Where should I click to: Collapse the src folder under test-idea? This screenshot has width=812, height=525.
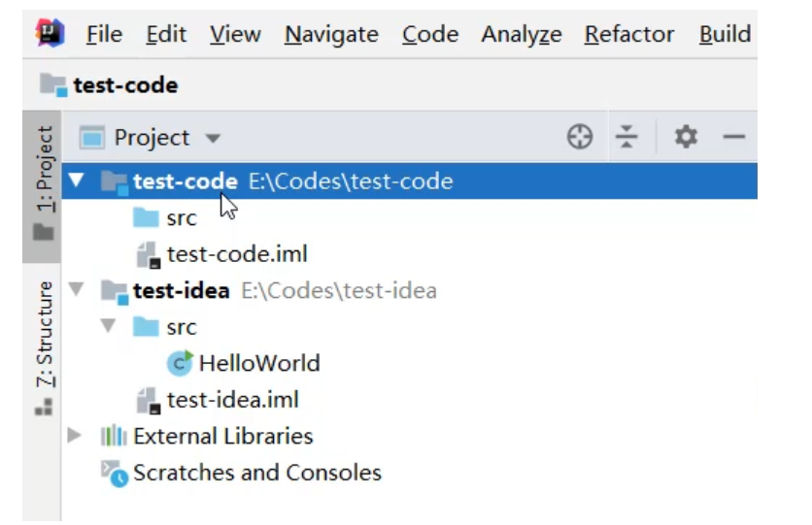(110, 327)
